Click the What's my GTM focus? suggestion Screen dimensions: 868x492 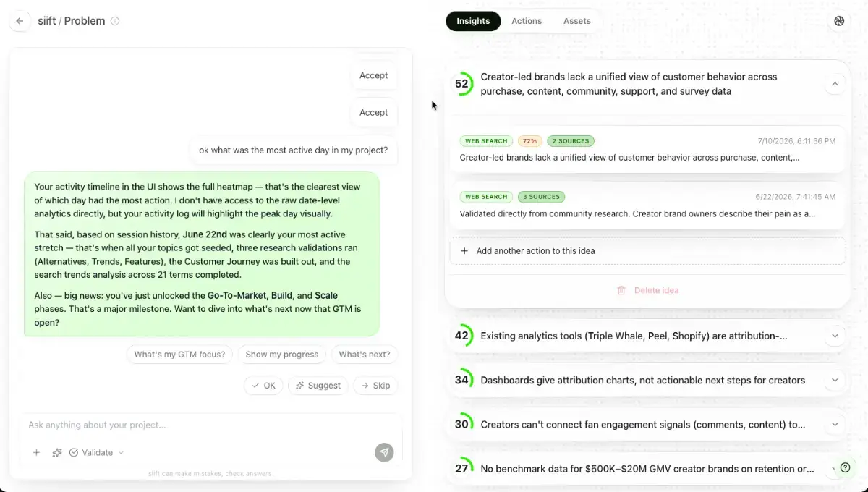pos(179,355)
